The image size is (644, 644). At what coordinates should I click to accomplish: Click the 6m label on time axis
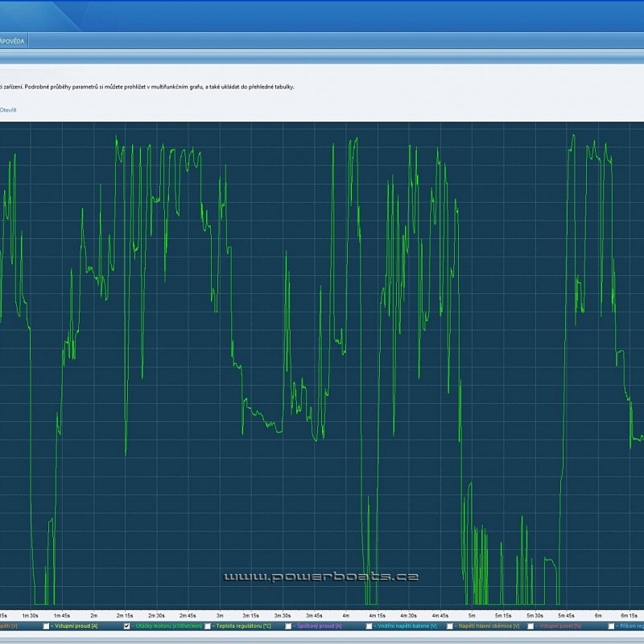[598, 614]
